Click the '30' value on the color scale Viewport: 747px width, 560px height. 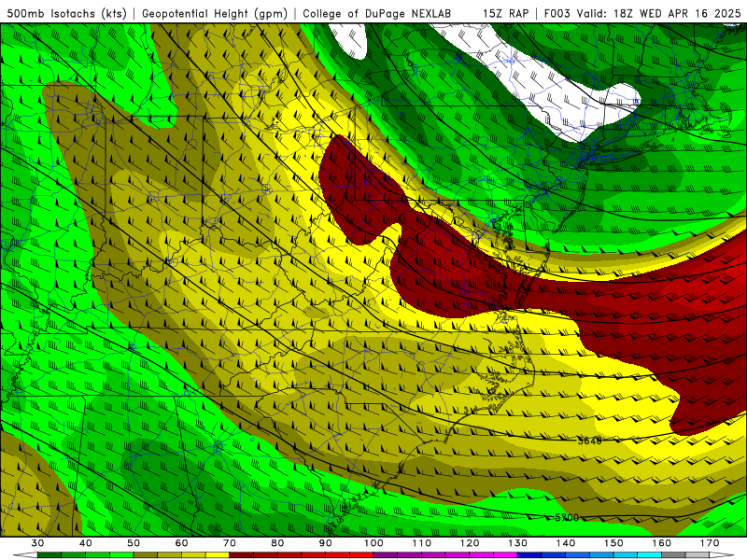(37, 543)
